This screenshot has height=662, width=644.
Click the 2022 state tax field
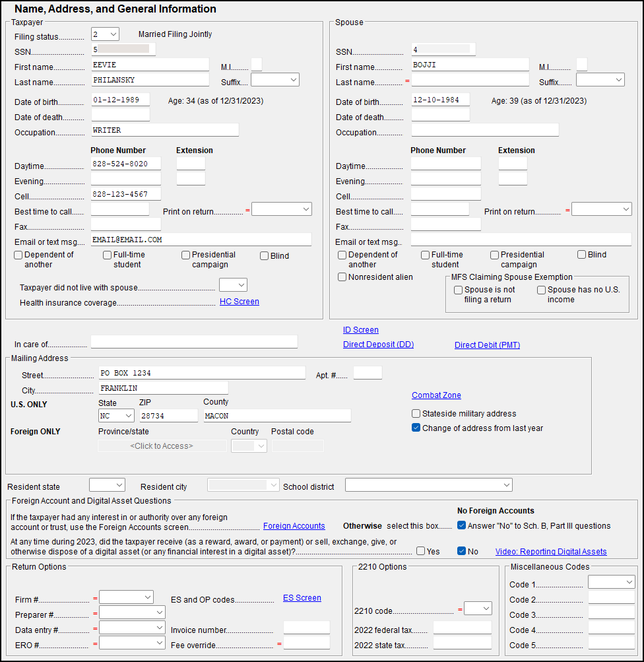click(x=463, y=643)
